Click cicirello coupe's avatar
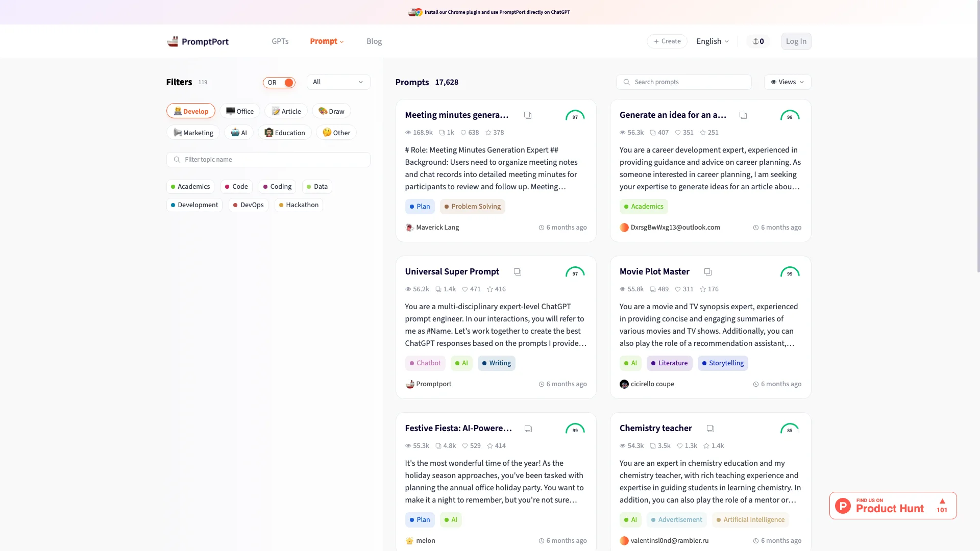Image resolution: width=980 pixels, height=551 pixels. [x=624, y=384]
